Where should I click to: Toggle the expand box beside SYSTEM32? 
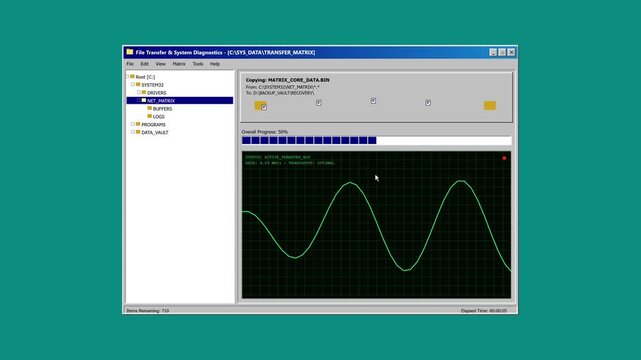point(133,84)
